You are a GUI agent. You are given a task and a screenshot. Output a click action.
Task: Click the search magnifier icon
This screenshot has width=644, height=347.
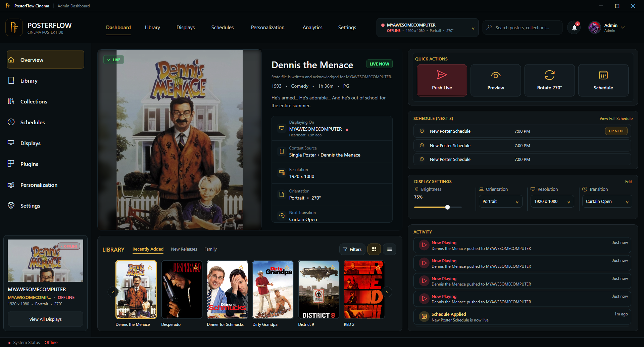[x=489, y=27]
